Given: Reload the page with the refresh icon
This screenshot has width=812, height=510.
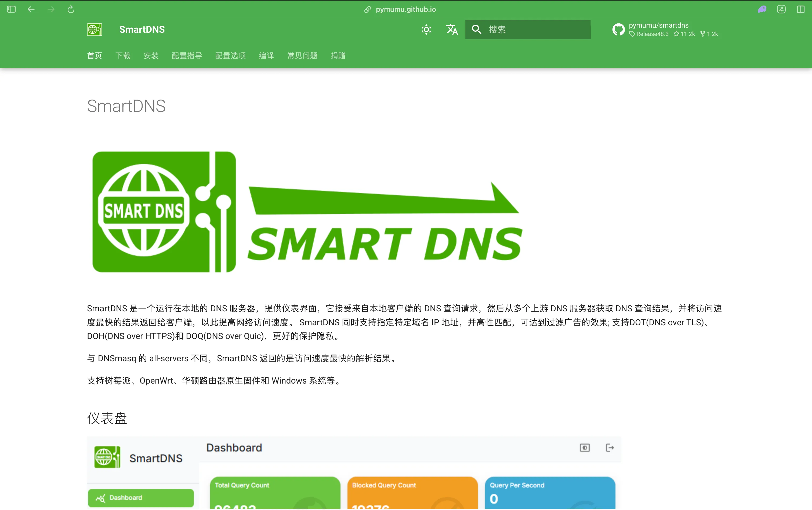Looking at the screenshot, I should [71, 9].
